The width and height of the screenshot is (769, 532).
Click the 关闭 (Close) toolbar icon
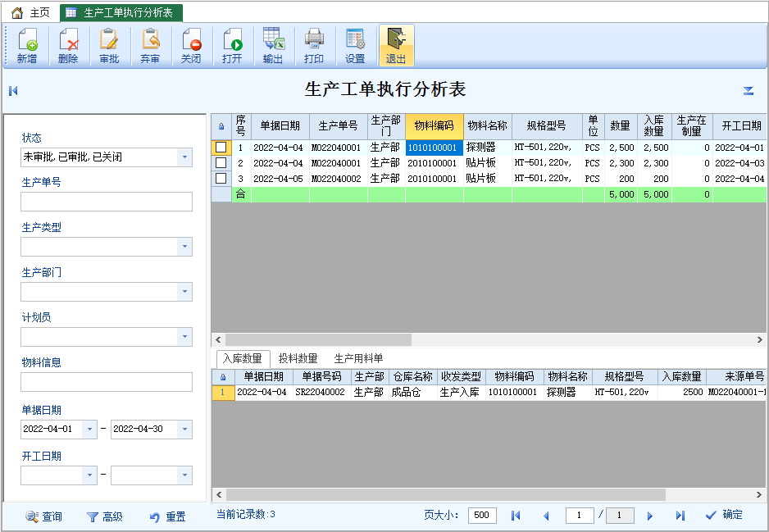[191, 46]
